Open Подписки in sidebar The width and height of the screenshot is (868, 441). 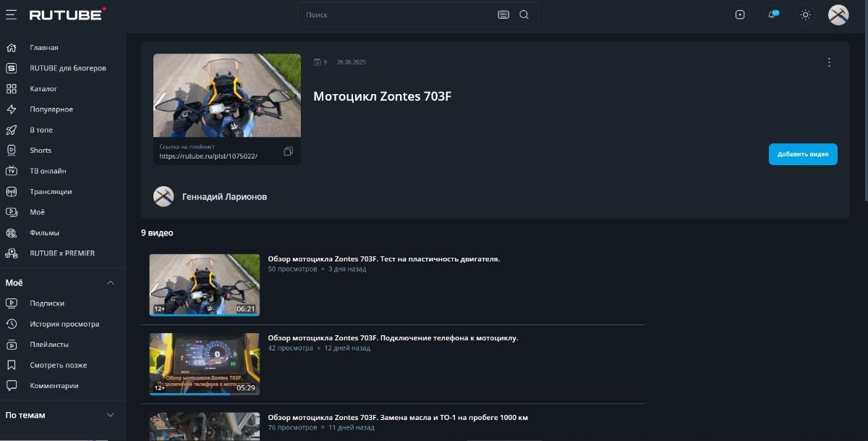47,303
